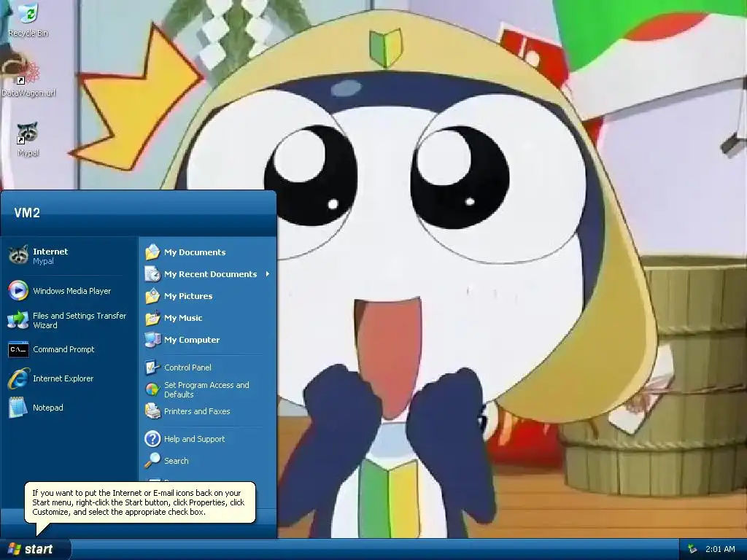
Task: Click the My Recent Documents icon
Action: click(x=152, y=274)
